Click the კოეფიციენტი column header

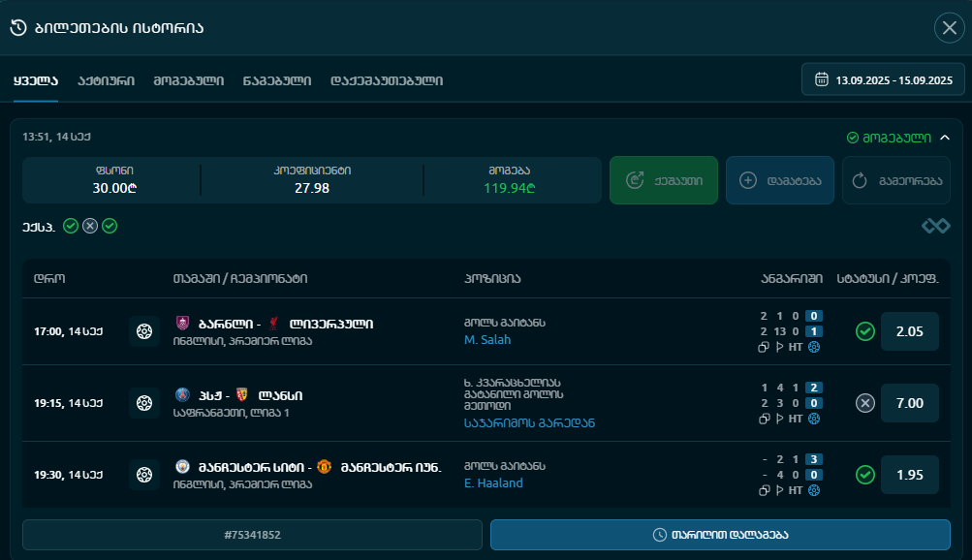[312, 171]
